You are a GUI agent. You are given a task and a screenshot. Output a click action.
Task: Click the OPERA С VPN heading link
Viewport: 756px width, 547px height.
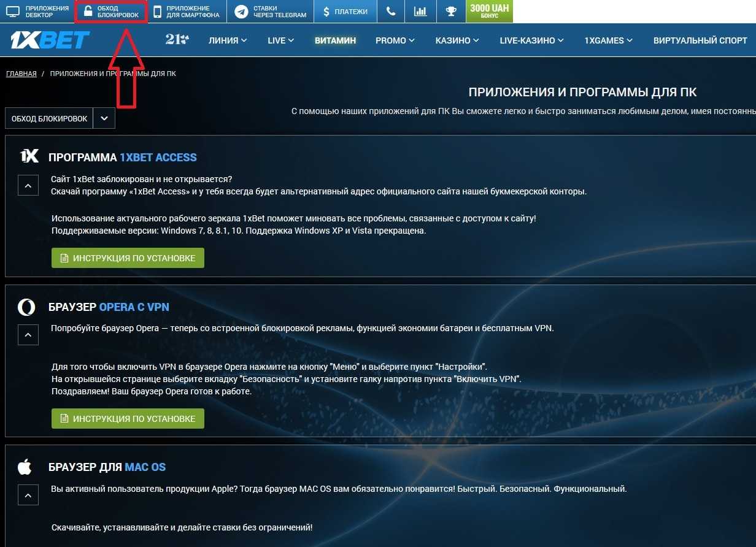pyautogui.click(x=134, y=307)
